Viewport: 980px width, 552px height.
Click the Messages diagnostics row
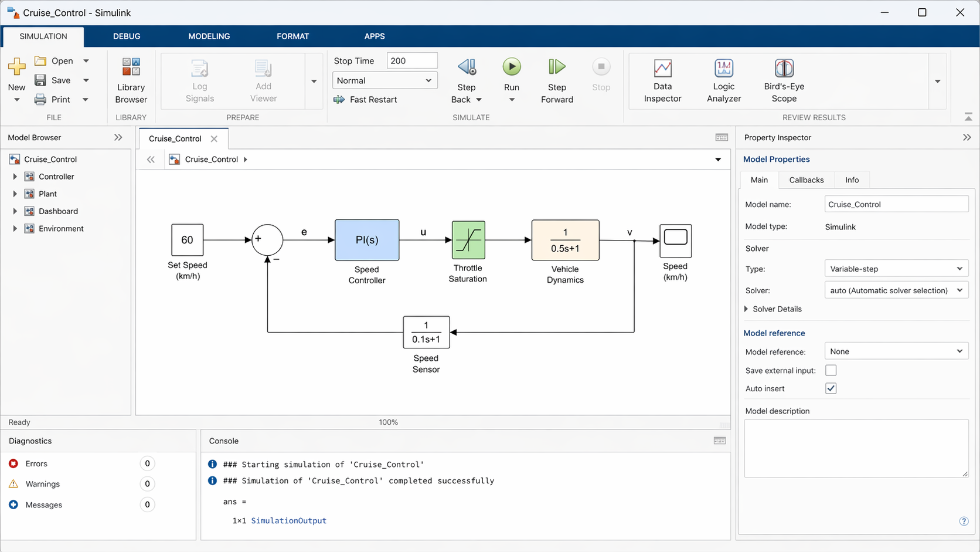tap(82, 504)
